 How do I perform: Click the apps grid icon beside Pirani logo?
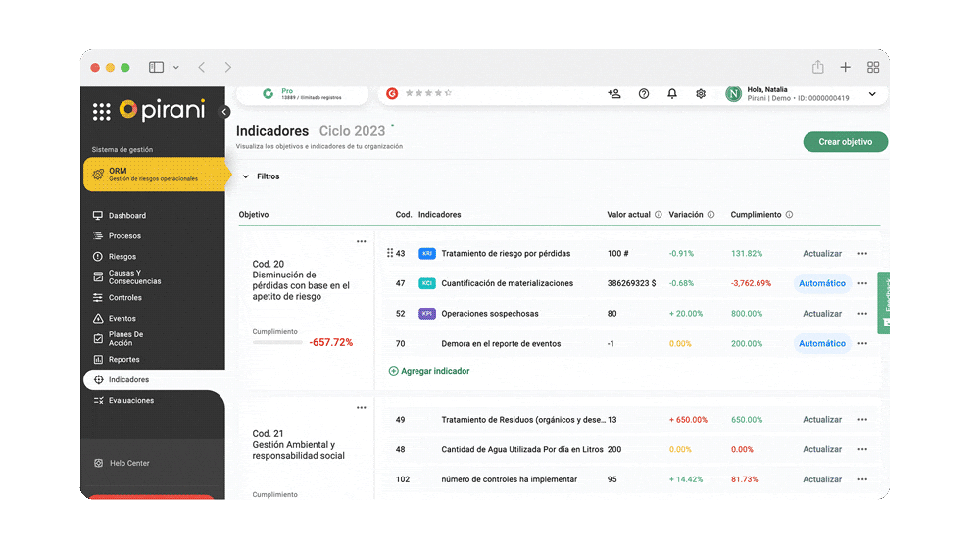coord(101,111)
